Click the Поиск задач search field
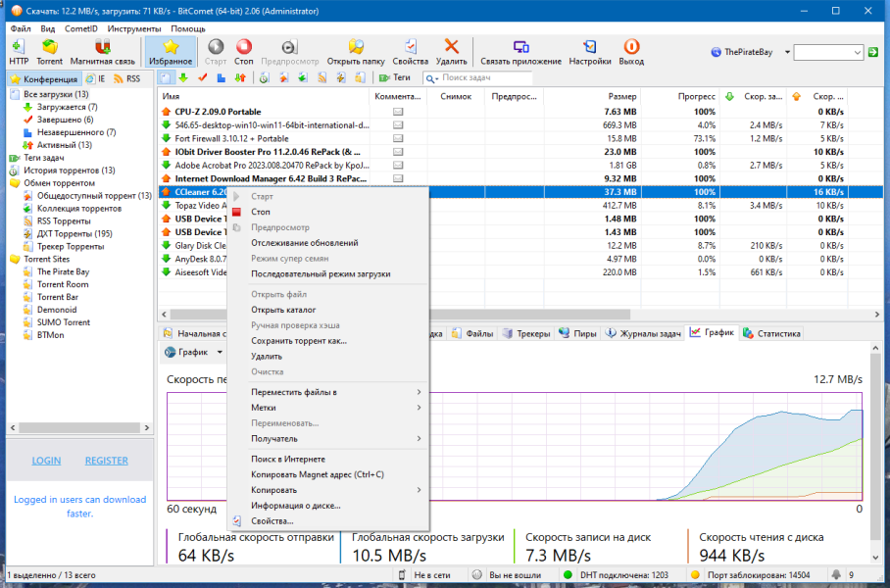Viewport: 890px width, 588px height. click(x=486, y=77)
